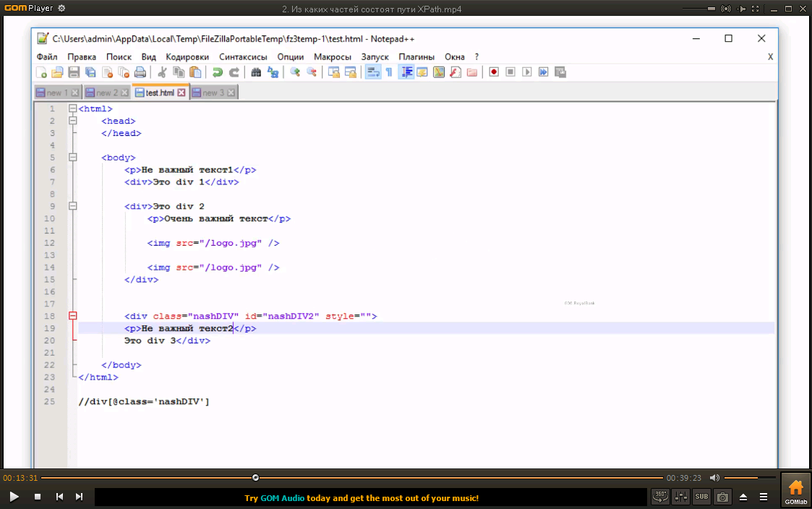Click the Undo arrow icon

[x=217, y=72]
